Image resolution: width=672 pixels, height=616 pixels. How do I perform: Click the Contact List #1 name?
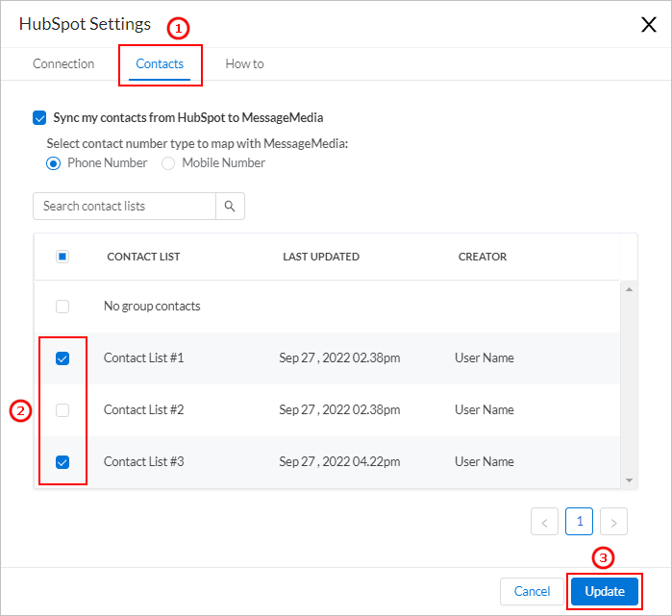[x=143, y=358]
